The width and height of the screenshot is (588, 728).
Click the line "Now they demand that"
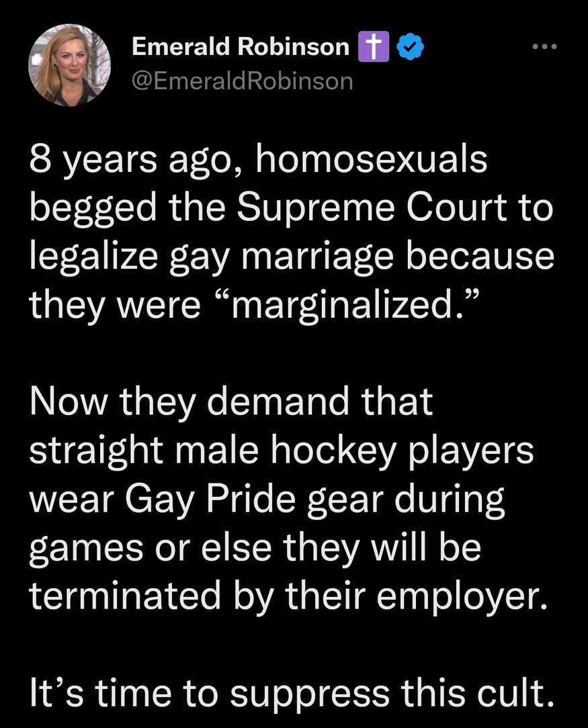pyautogui.click(x=232, y=402)
